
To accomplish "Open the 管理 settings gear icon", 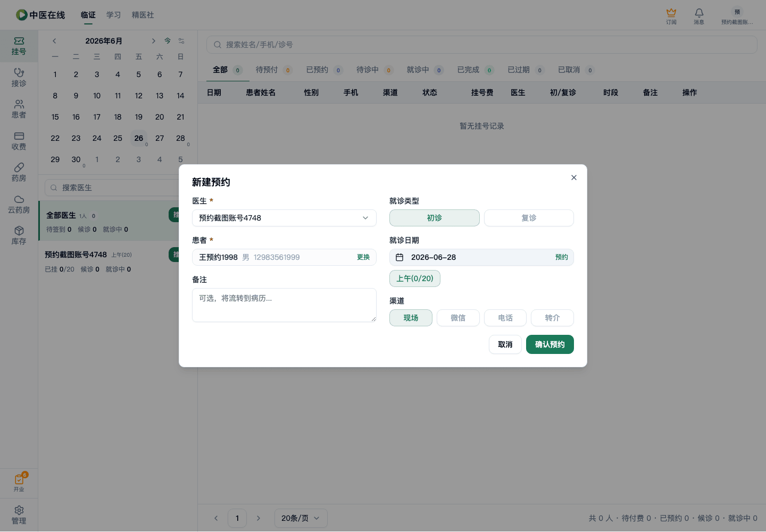I will click(x=19, y=515).
